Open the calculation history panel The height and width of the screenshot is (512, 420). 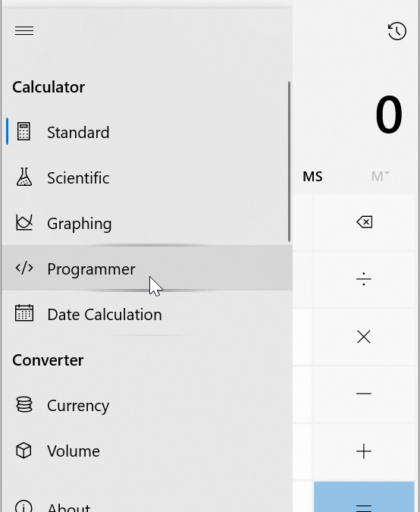(396, 31)
